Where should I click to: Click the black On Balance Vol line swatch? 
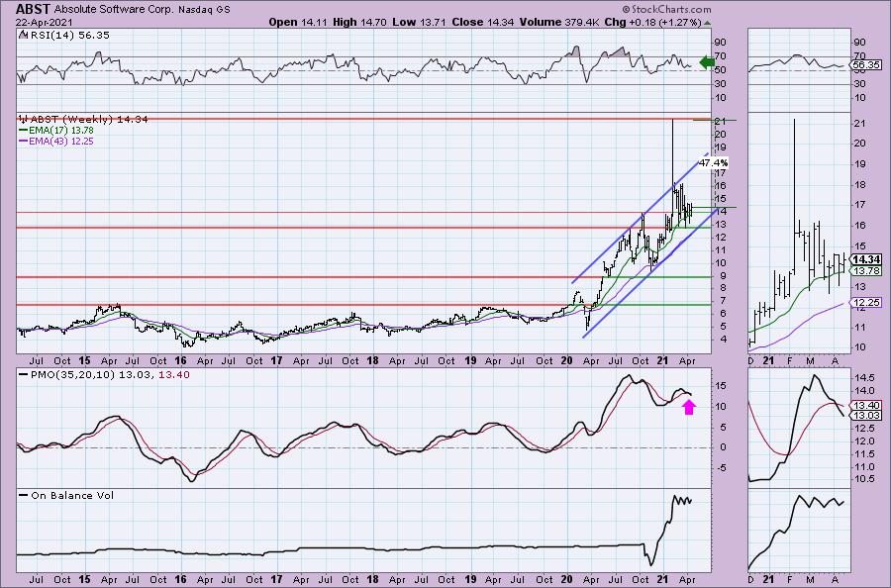(24, 495)
